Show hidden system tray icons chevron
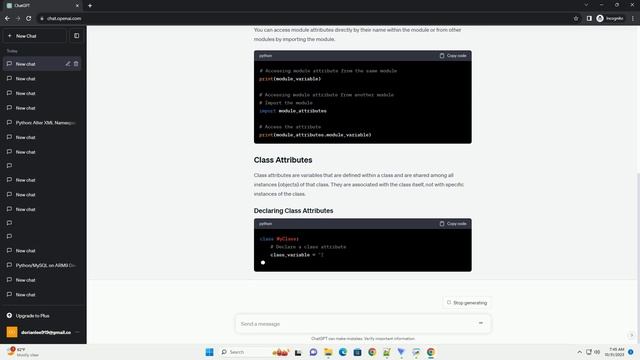Image resolution: width=640 pixels, height=360 pixels. click(x=579, y=352)
